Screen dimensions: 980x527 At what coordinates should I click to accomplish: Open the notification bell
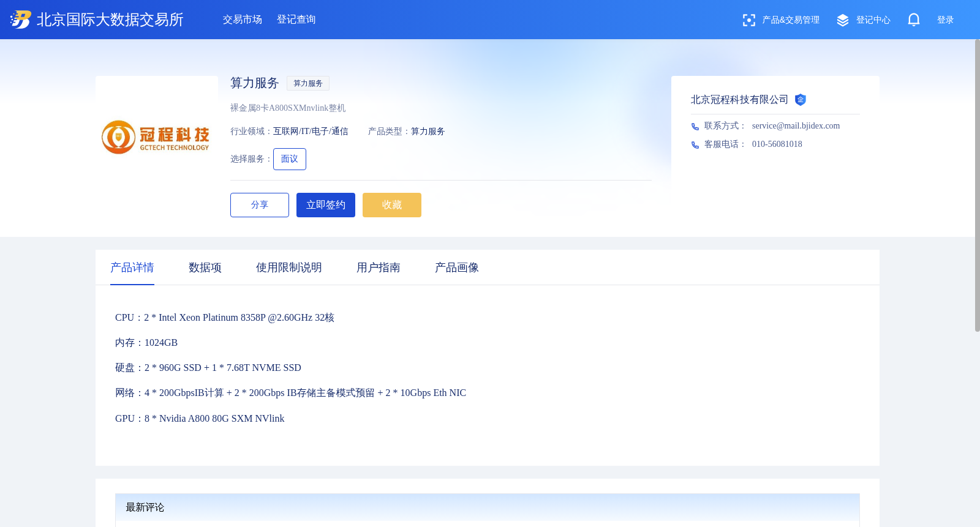point(914,20)
